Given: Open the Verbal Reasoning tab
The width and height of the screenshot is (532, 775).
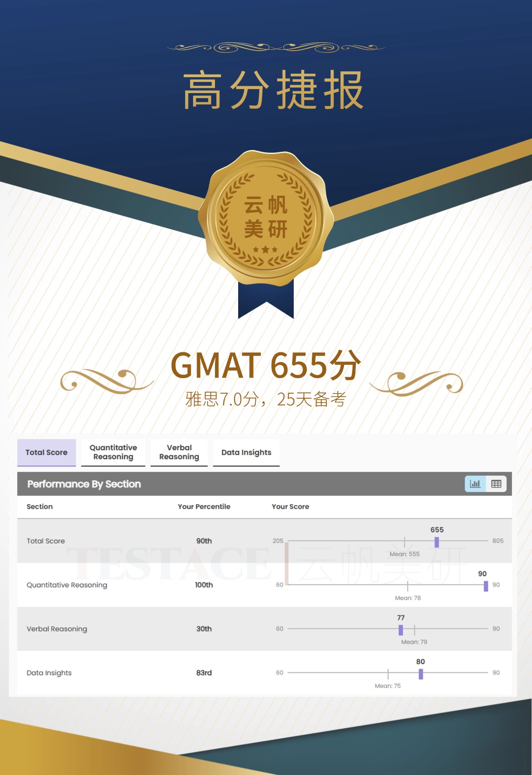Looking at the screenshot, I should pyautogui.click(x=179, y=452).
